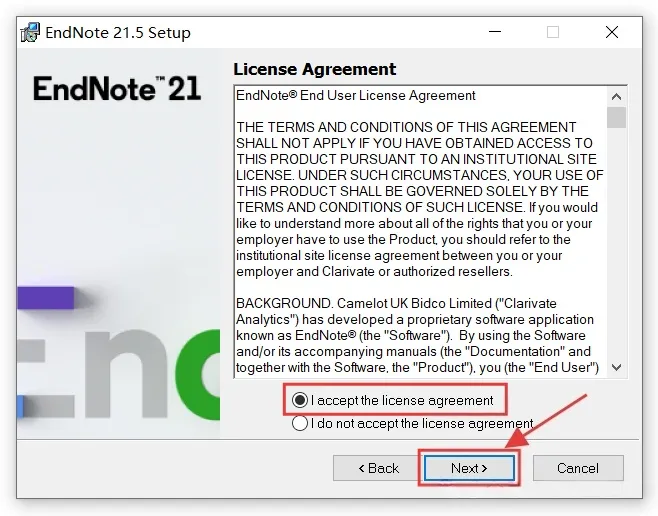Click the disabled maximize window icon
The height and width of the screenshot is (516, 658).
coord(553,32)
